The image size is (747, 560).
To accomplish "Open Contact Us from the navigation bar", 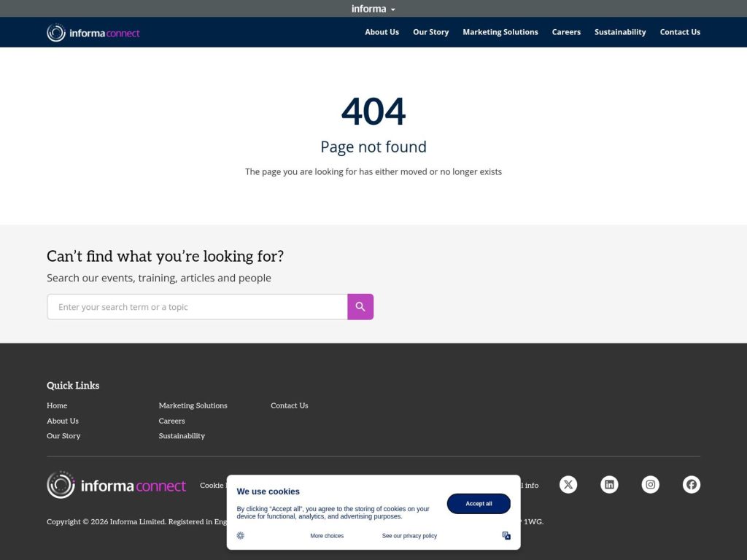I will 680,32.
